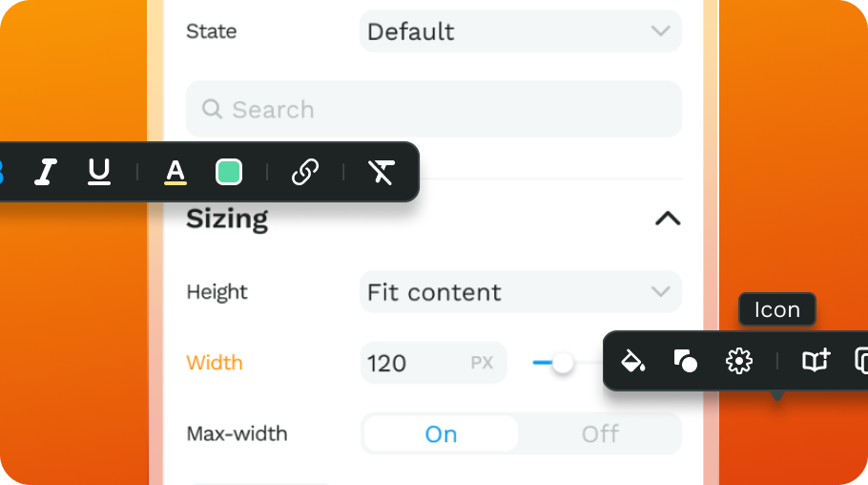Viewport: 868px width, 485px height.
Task: Open the State dropdown set to Default
Action: click(521, 32)
